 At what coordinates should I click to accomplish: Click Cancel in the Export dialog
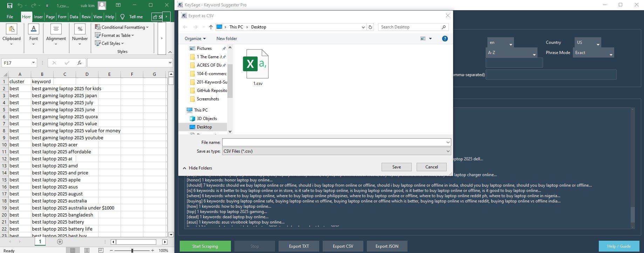[431, 167]
